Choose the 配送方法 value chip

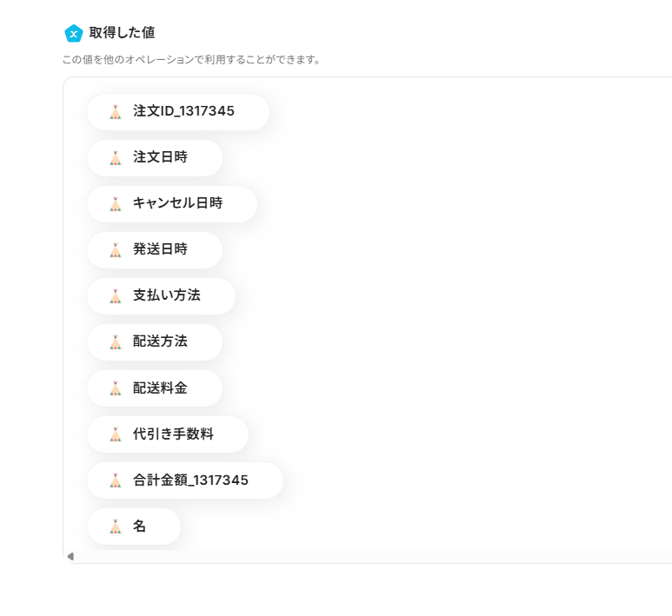pyautogui.click(x=160, y=342)
